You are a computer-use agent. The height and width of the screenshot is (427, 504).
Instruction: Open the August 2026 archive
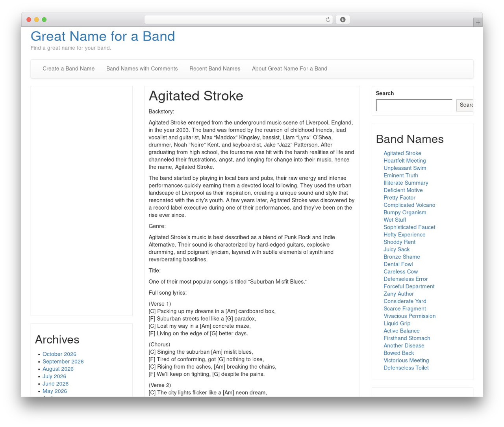point(58,369)
